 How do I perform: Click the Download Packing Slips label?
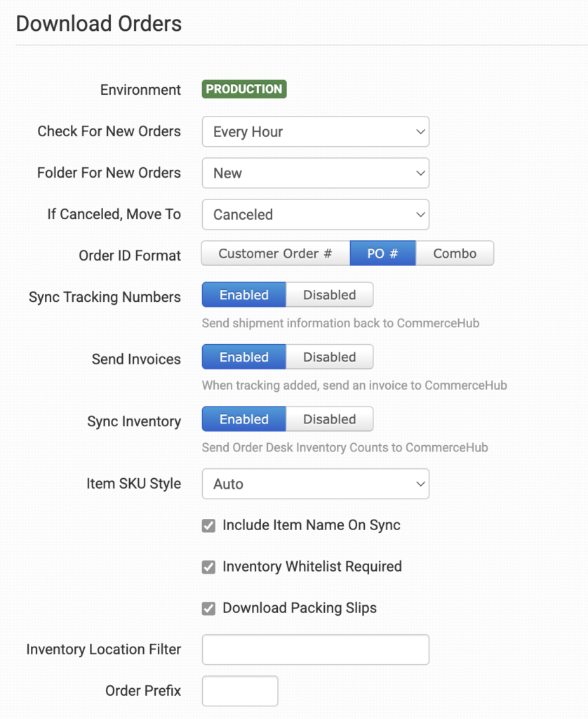click(x=299, y=608)
